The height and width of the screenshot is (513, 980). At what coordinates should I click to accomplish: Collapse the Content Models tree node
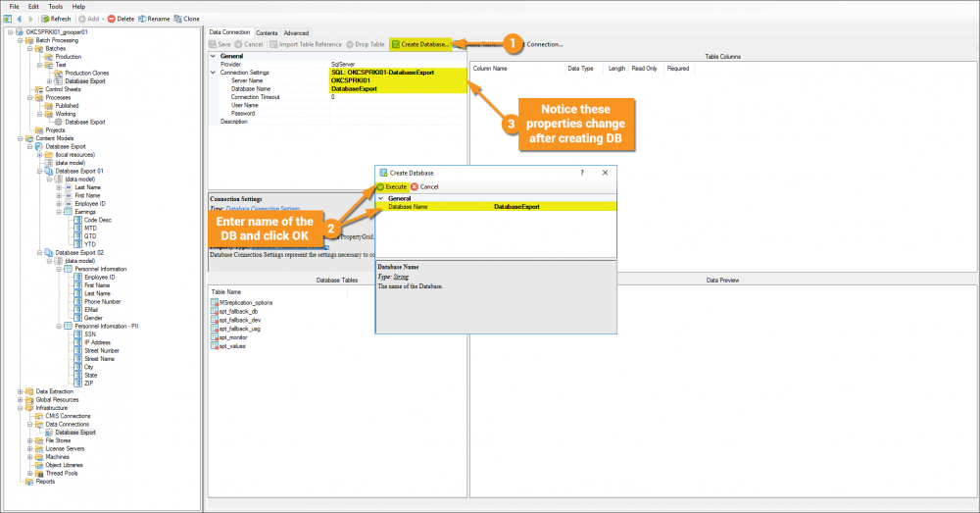pyautogui.click(x=21, y=138)
